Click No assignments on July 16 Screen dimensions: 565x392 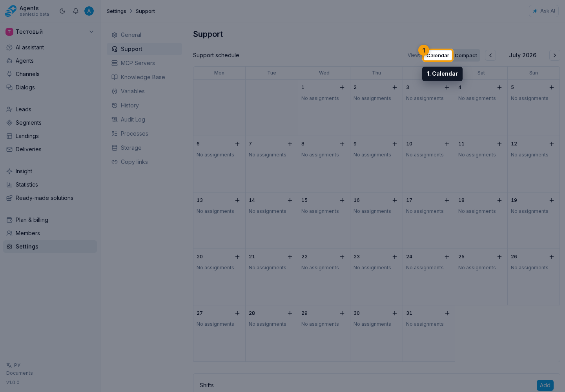[x=372, y=211]
